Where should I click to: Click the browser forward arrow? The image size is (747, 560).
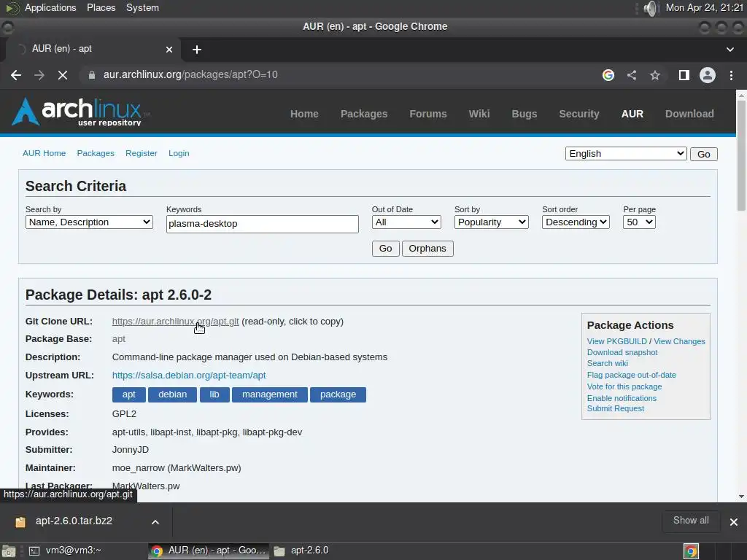click(39, 75)
